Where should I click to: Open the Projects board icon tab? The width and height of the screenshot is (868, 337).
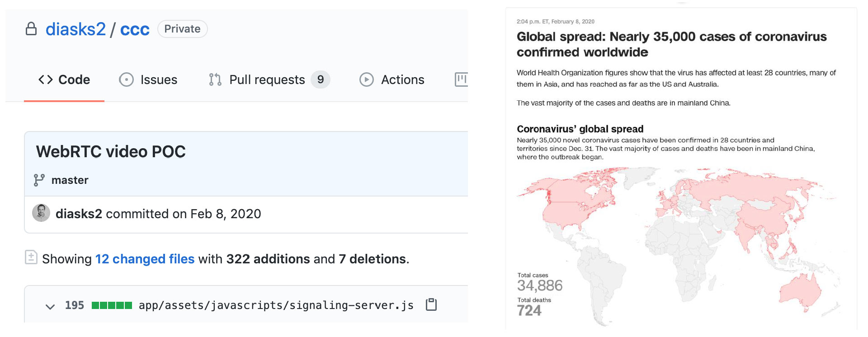click(461, 79)
